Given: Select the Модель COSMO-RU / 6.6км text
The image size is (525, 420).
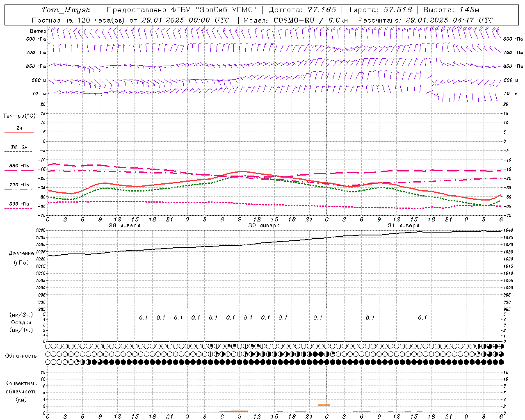Looking at the screenshot, I should click(x=296, y=20).
